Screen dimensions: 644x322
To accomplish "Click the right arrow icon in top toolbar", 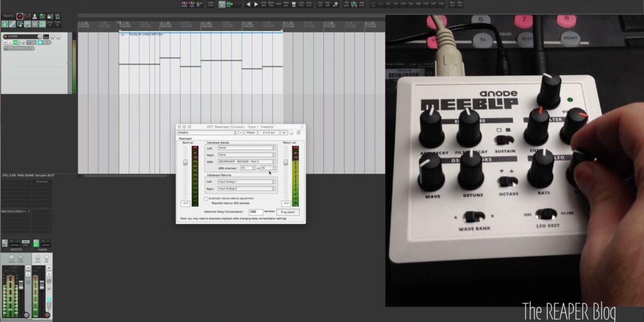I will click(x=256, y=4).
